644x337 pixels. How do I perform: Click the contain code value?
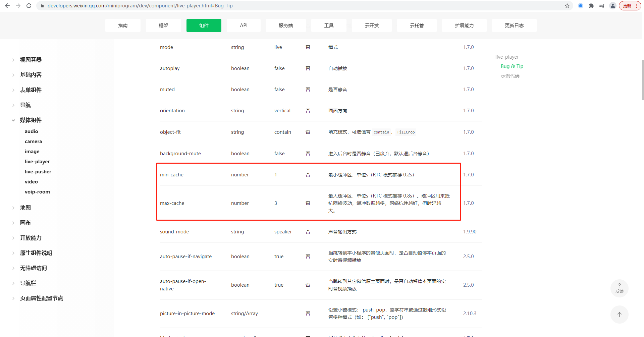pyautogui.click(x=381, y=132)
